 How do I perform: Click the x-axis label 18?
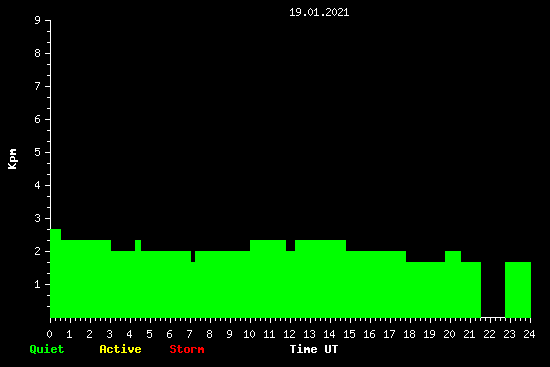tap(409, 334)
